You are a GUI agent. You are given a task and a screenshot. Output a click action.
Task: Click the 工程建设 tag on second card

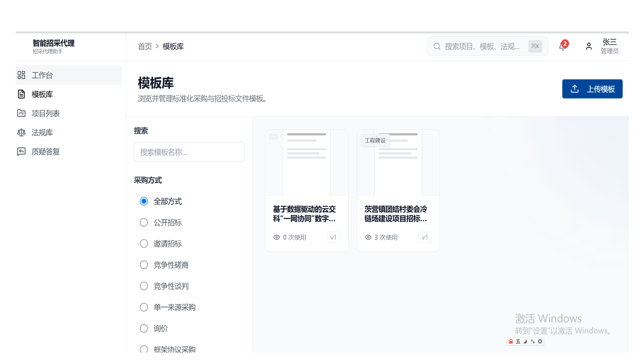click(x=375, y=140)
